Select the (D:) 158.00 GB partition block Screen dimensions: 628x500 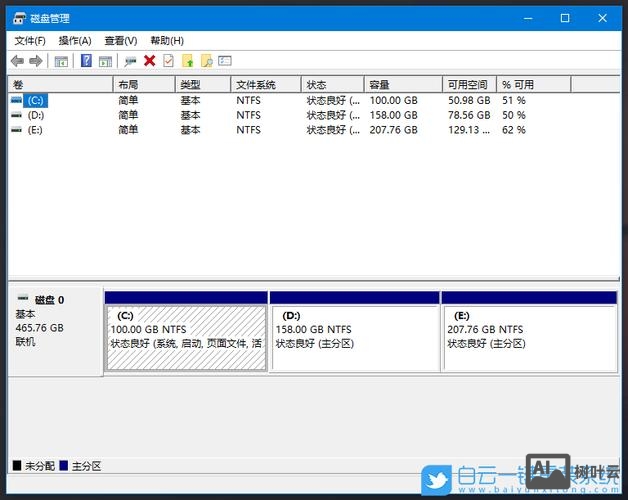point(354,332)
